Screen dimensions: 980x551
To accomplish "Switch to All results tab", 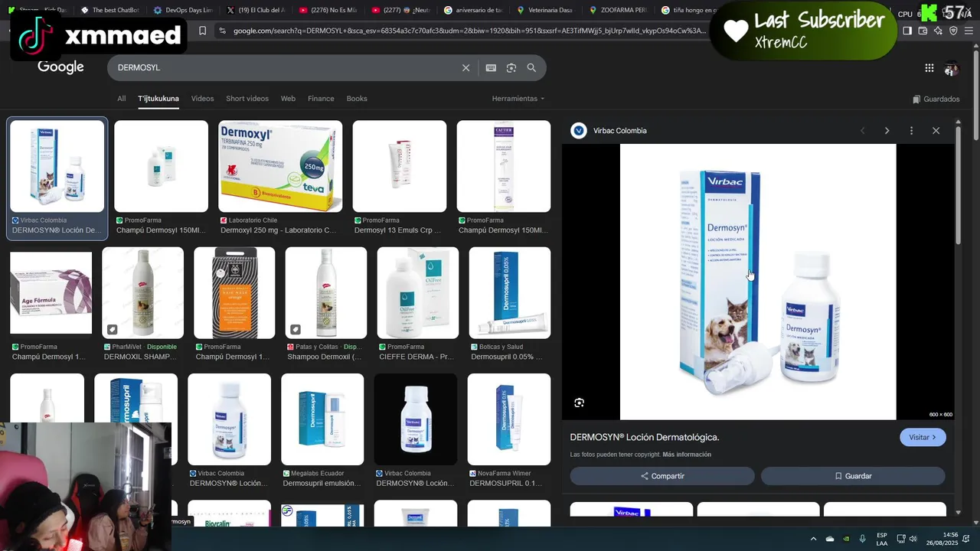I will [x=121, y=99].
